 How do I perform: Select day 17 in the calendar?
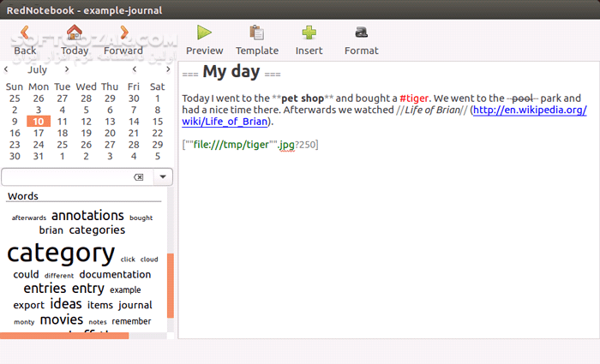click(x=39, y=133)
